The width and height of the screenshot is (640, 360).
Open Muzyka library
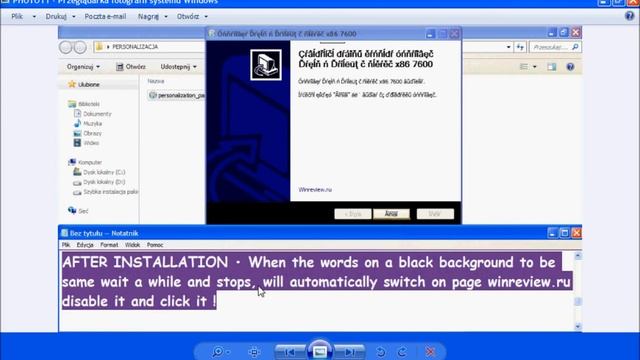(88, 123)
